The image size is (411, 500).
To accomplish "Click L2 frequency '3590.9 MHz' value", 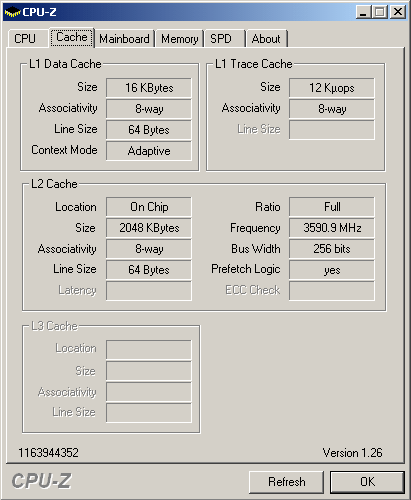I will point(332,228).
